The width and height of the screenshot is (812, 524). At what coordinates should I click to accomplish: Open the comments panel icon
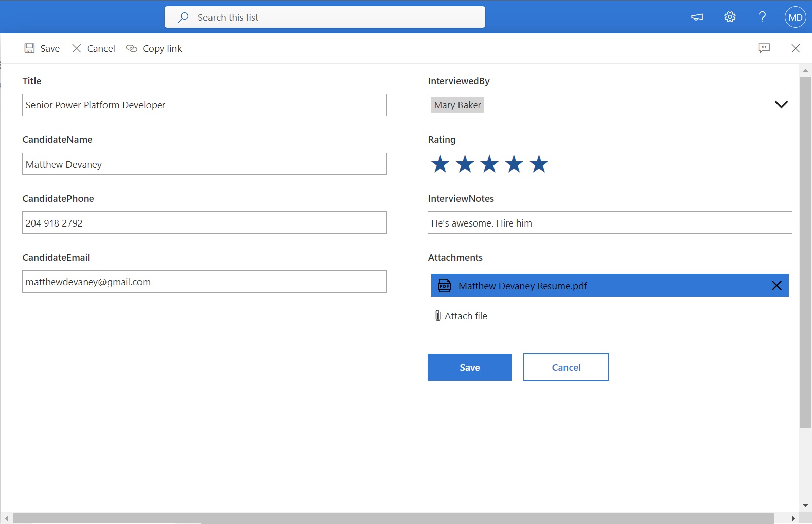tap(764, 48)
